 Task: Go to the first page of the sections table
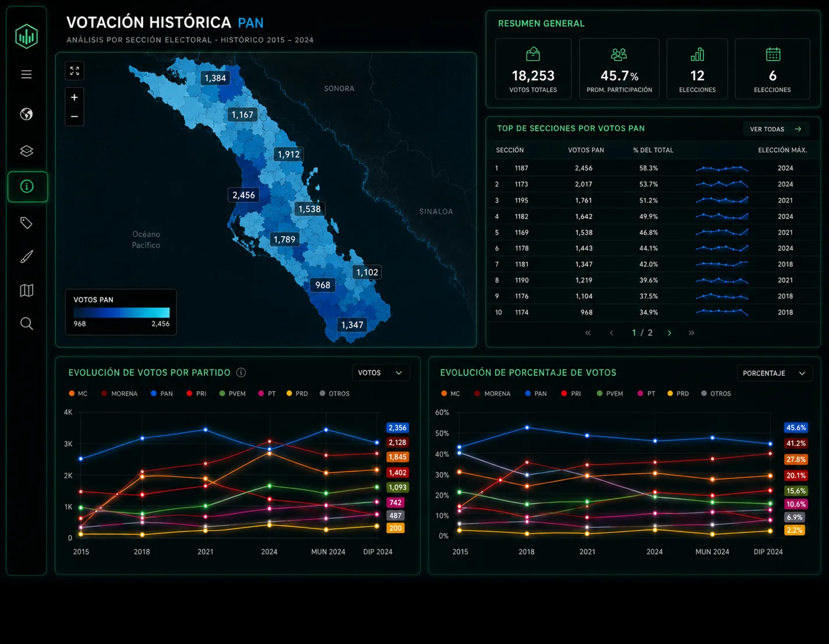pyautogui.click(x=588, y=333)
